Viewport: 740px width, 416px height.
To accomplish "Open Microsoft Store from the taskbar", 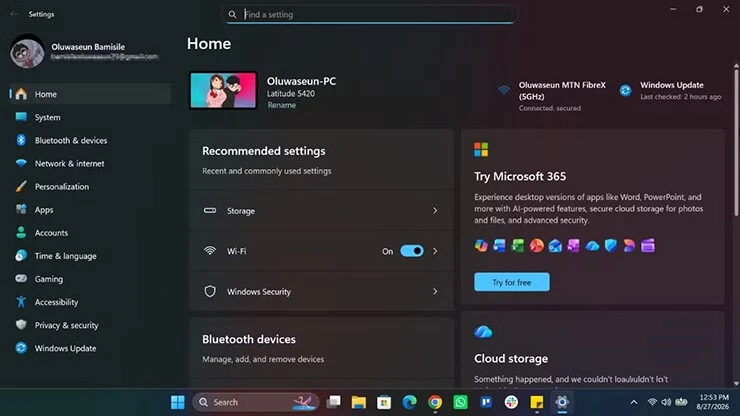I will point(384,402).
